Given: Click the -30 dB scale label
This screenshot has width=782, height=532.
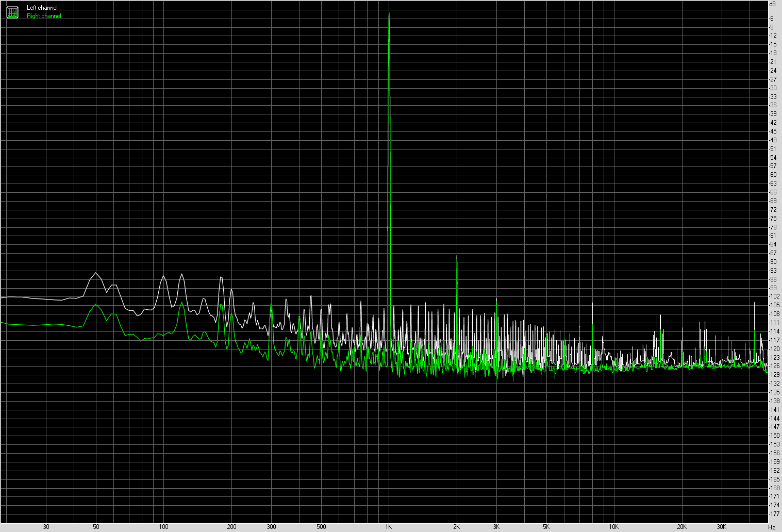Looking at the screenshot, I should [773, 88].
